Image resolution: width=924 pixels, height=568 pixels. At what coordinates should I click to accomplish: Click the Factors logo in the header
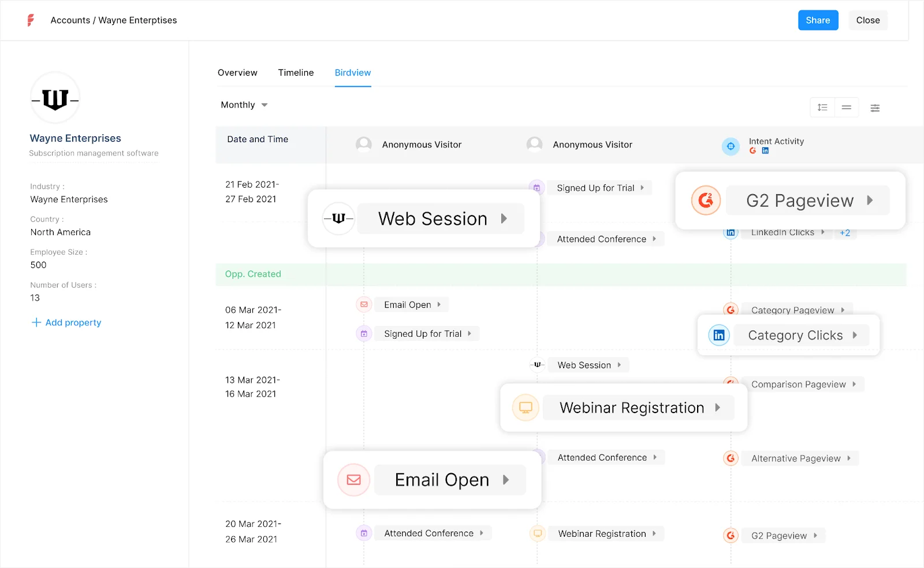[x=31, y=20]
